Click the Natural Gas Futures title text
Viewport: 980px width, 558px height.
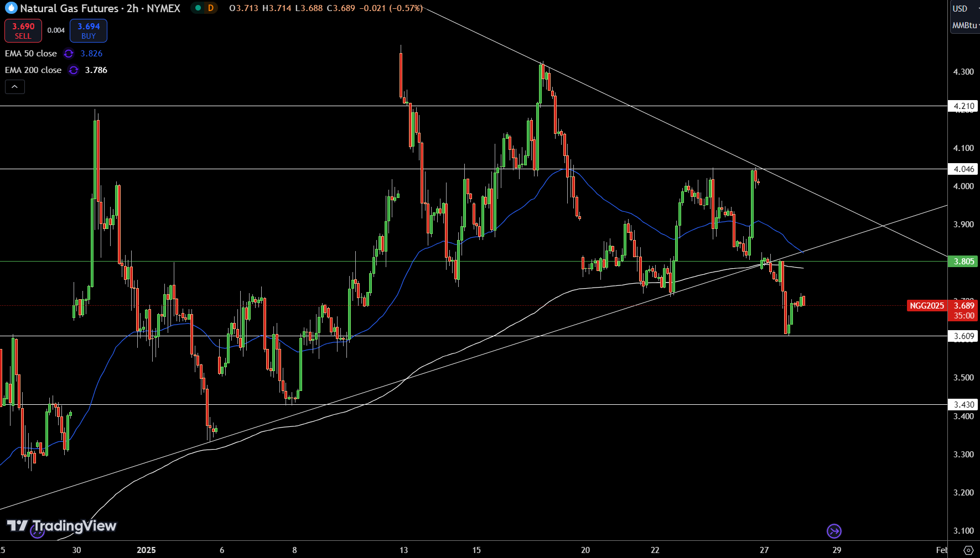70,8
